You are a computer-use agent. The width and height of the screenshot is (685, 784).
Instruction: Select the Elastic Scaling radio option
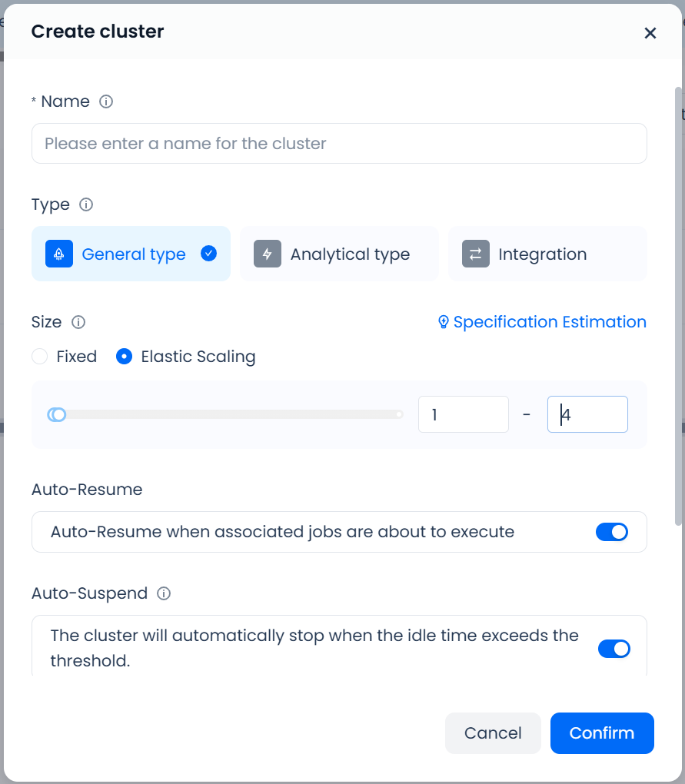click(x=123, y=357)
